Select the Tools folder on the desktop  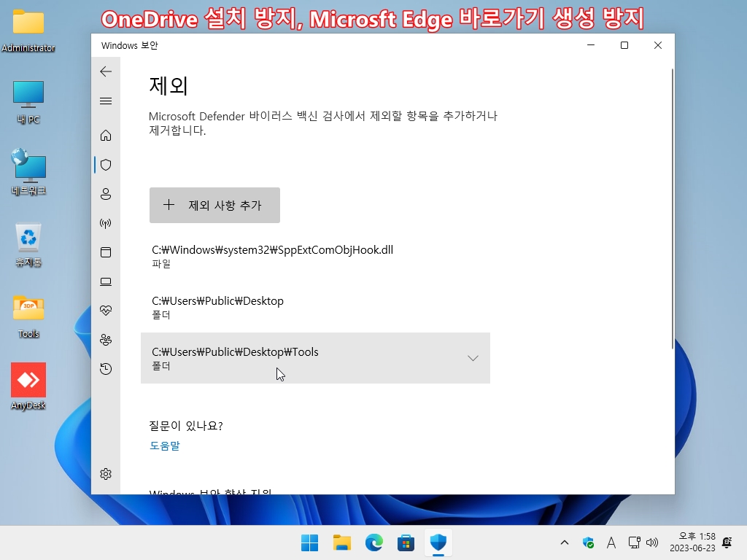point(28,316)
